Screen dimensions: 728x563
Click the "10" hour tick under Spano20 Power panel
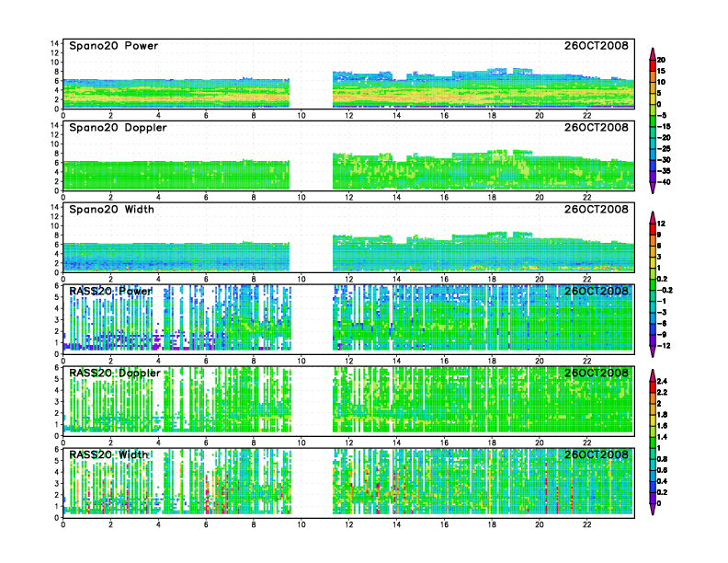pyautogui.click(x=301, y=116)
